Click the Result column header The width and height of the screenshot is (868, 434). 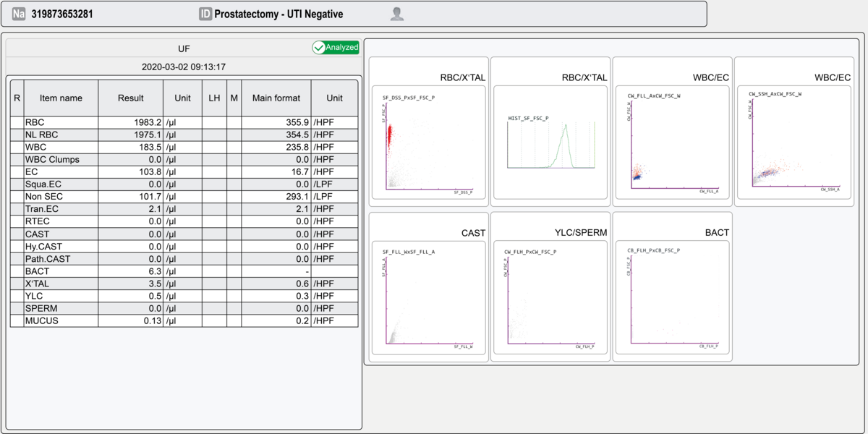pyautogui.click(x=130, y=98)
